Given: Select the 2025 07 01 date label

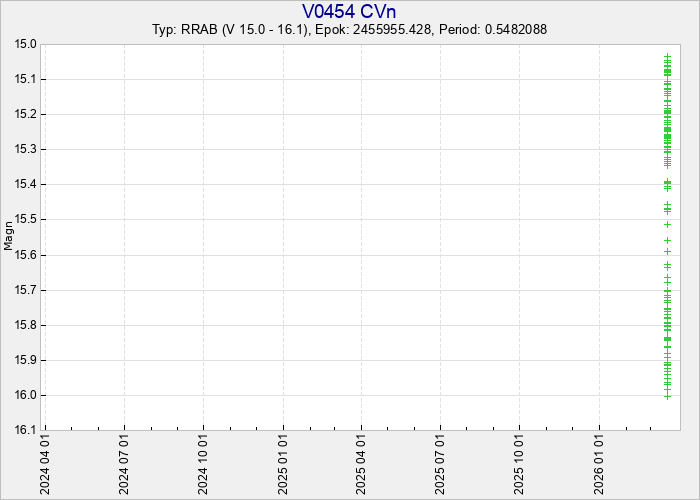Looking at the screenshot, I should (440, 464).
